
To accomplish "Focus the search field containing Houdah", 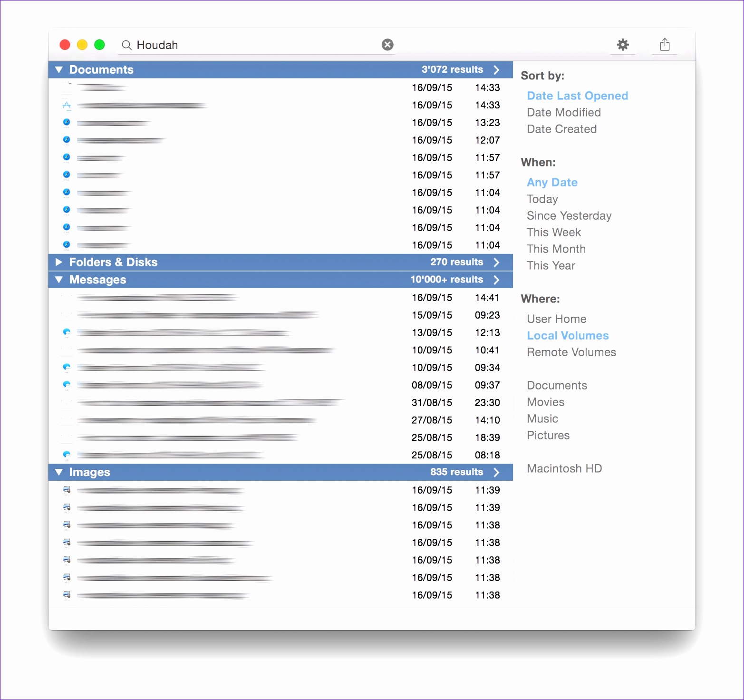I will coord(258,45).
